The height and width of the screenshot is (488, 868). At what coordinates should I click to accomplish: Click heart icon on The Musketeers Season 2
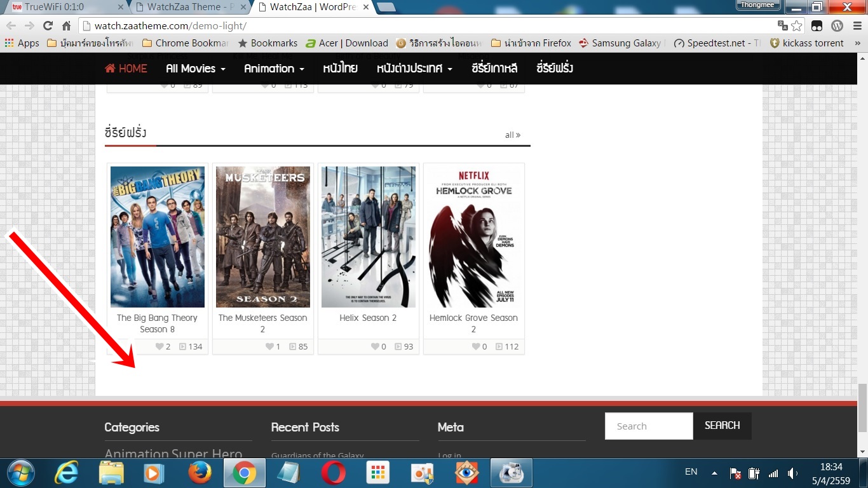pos(270,347)
